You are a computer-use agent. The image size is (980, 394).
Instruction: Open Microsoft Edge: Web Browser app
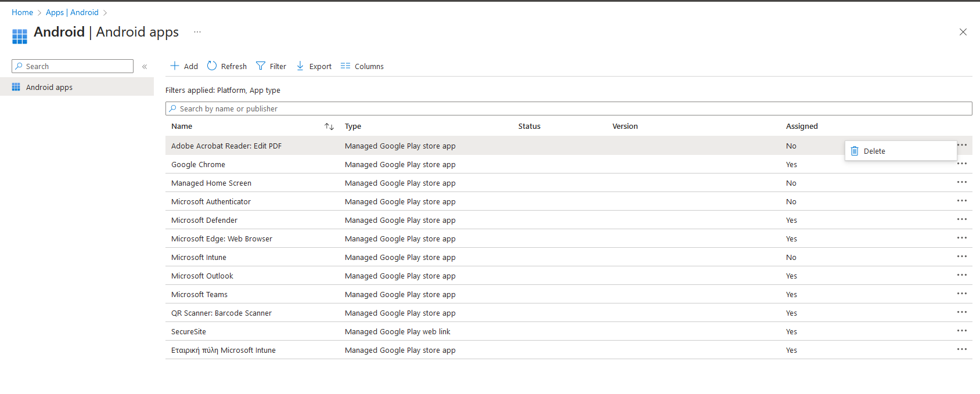222,239
